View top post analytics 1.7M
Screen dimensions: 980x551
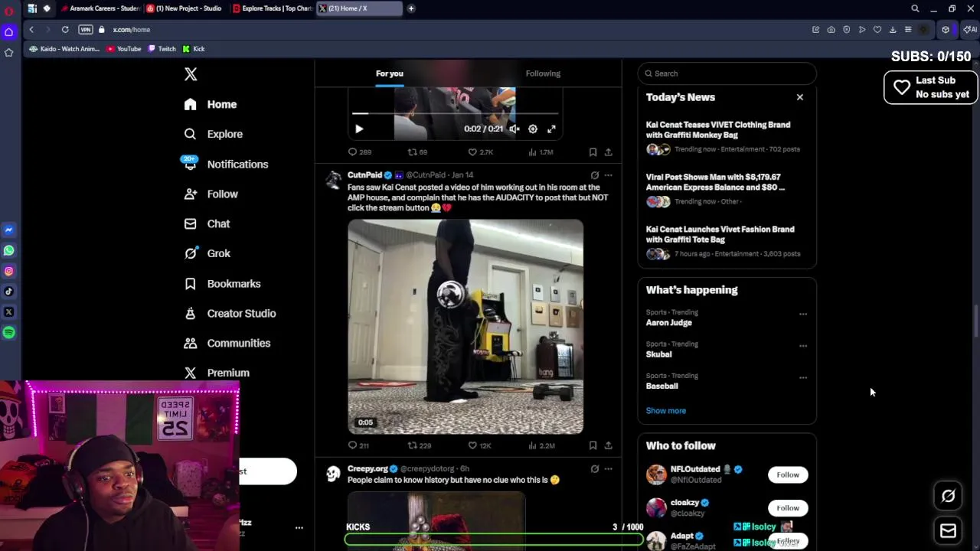point(541,152)
